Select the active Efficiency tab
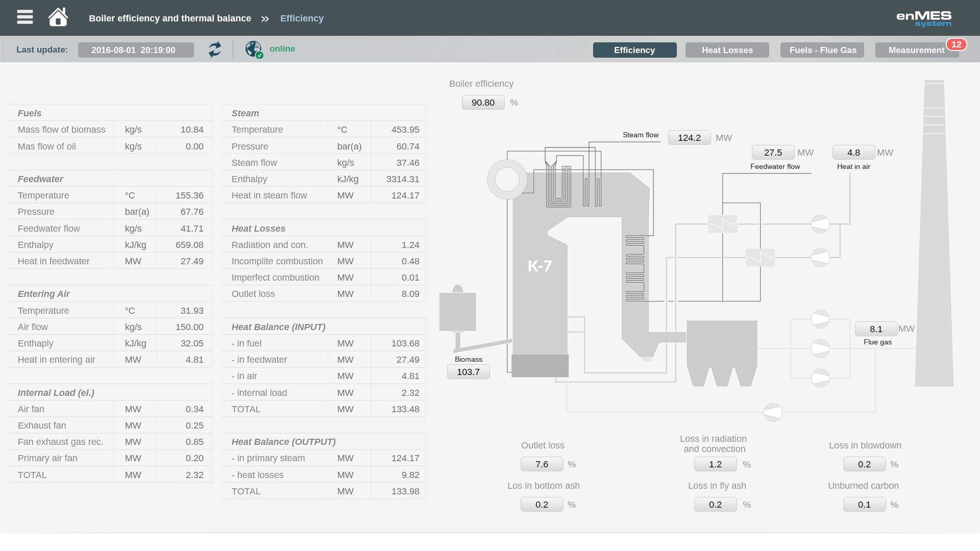This screenshot has width=980, height=551. coord(634,50)
